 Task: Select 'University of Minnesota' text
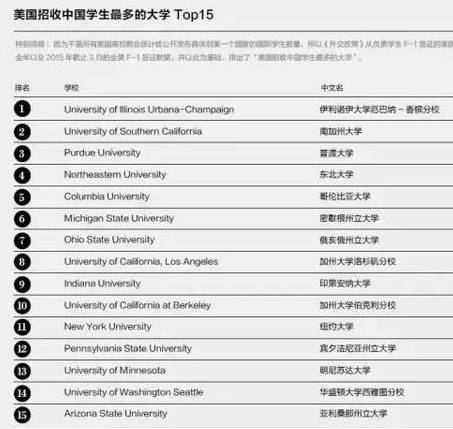(115, 370)
